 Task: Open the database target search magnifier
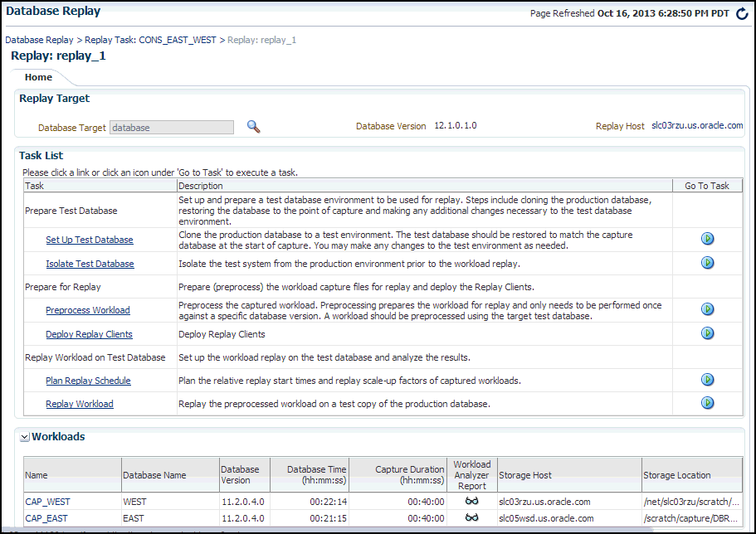click(254, 127)
